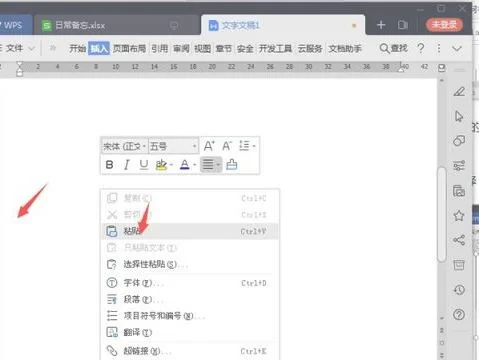479x360 pixels.
Task: Toggle bold formatting in mini toolbar
Action: coord(109,164)
